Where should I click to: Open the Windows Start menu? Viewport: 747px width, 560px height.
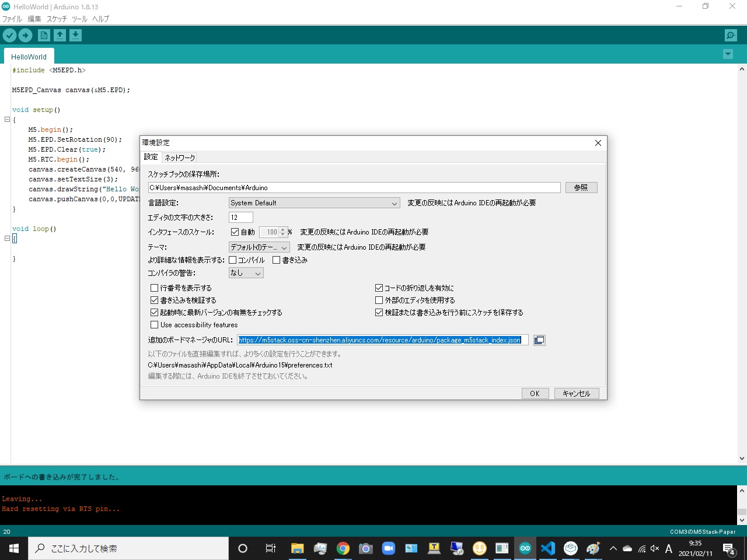(14, 548)
